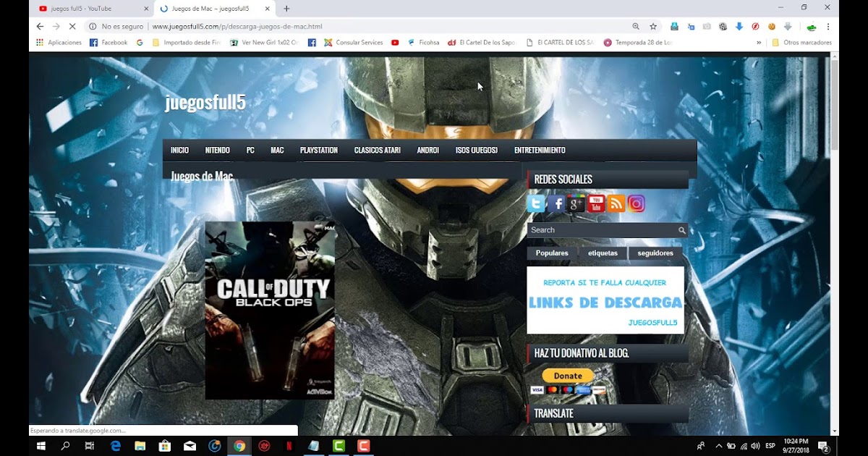This screenshot has height=456, width=868.
Task: Open the ENTRETENIMIENTO menu item
Action: pos(540,151)
